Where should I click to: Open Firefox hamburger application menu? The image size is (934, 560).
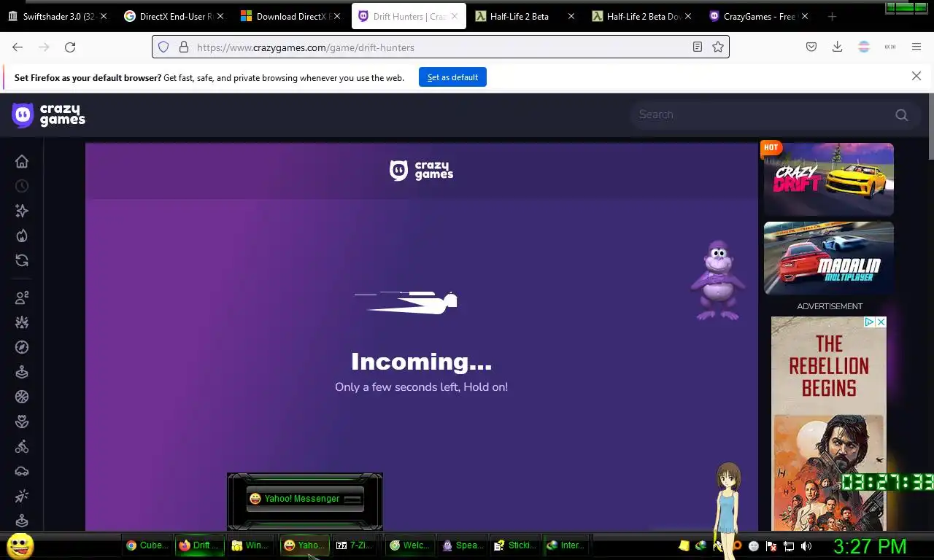(x=916, y=47)
